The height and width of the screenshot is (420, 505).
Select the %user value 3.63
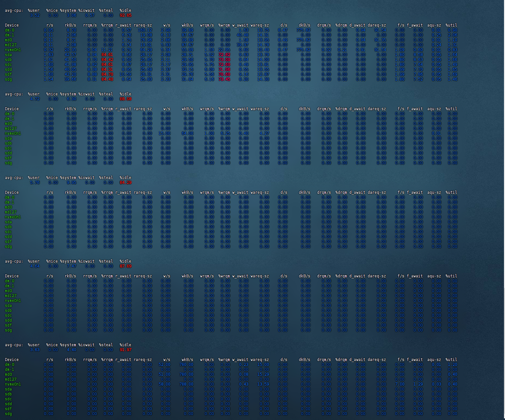click(35, 350)
